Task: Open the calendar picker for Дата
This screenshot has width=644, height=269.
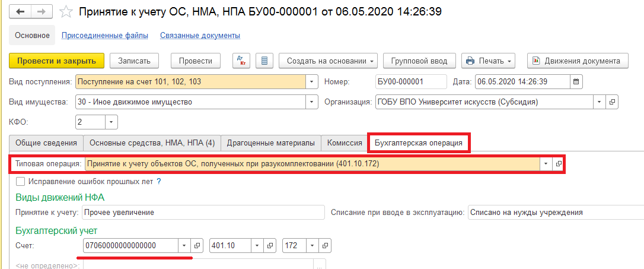Action: [576, 81]
